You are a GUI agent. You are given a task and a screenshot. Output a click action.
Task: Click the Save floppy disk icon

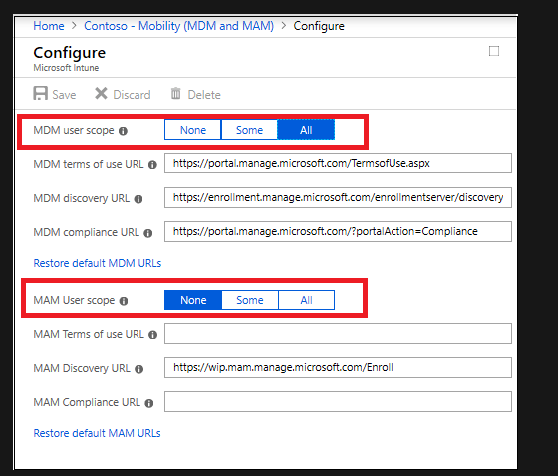[x=41, y=94]
